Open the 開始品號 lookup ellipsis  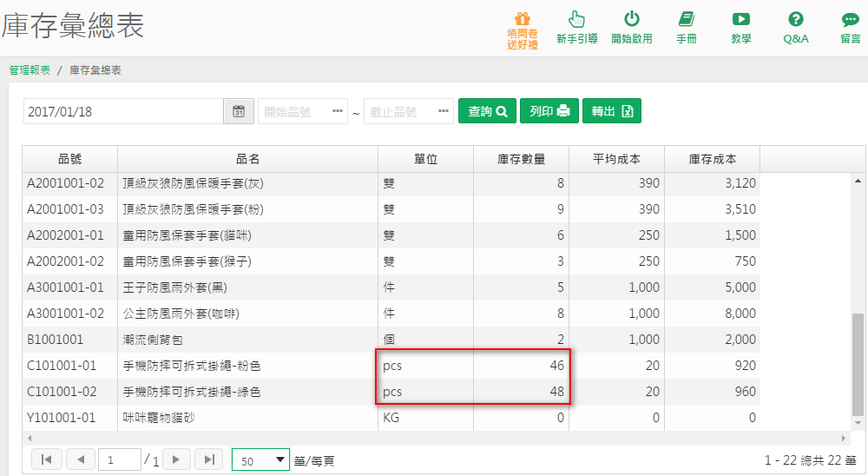click(x=337, y=111)
